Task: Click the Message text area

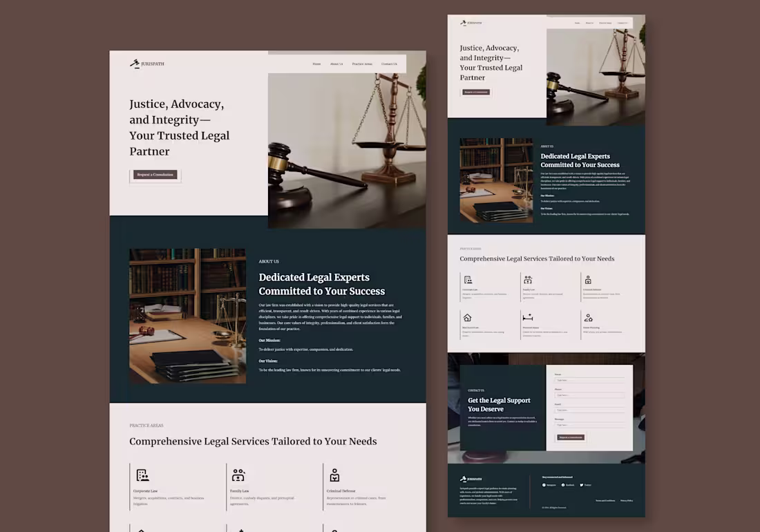Action: coord(589,425)
